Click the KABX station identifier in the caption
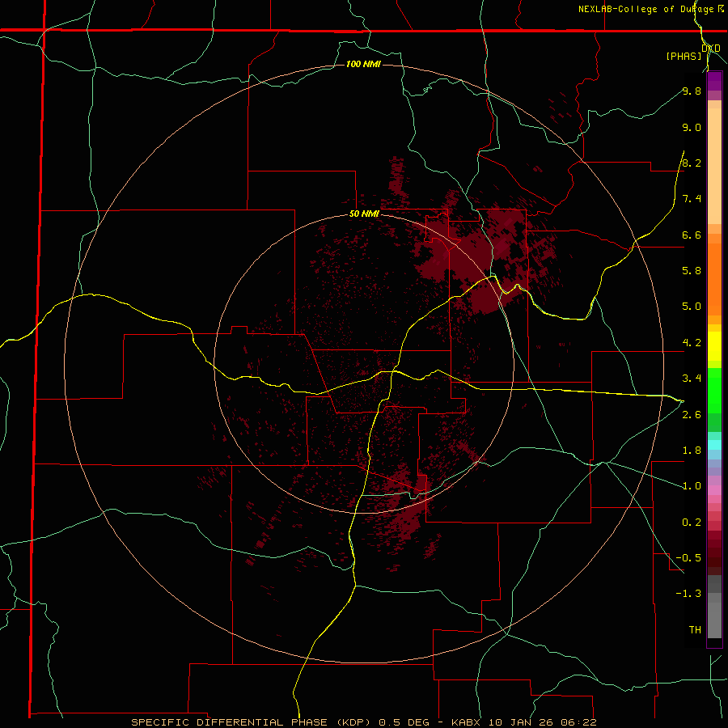Viewport: 728px width, 728px height. tap(467, 722)
